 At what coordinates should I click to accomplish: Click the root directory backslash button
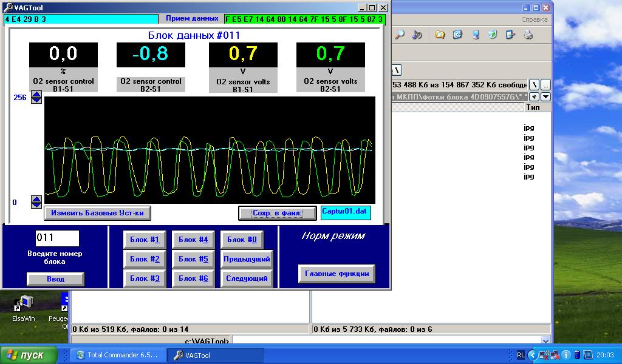(534, 85)
